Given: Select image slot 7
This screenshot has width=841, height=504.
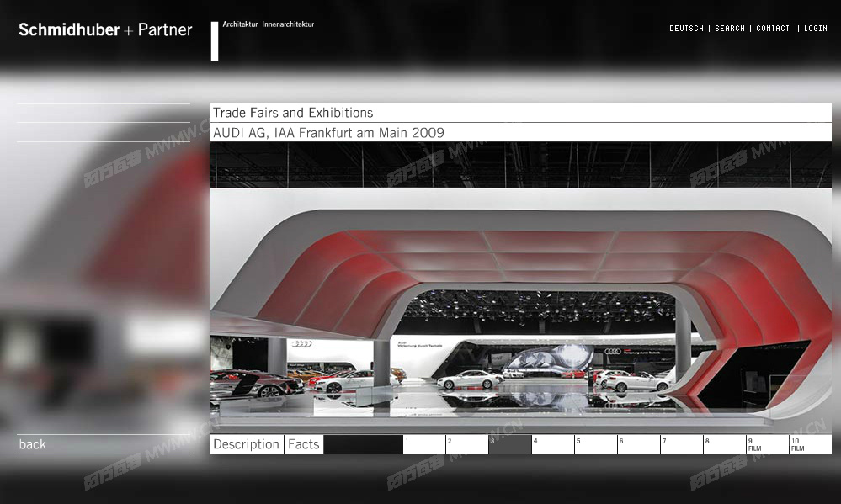Looking at the screenshot, I should [682, 444].
